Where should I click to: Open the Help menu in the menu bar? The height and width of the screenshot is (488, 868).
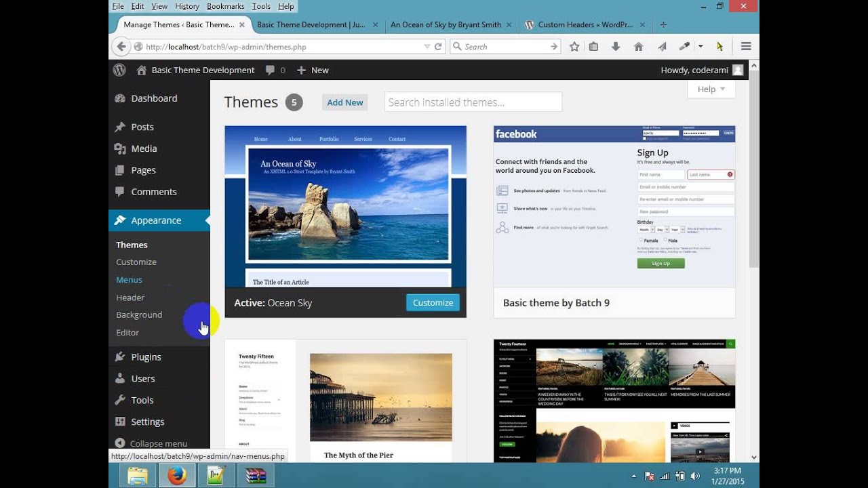(286, 6)
